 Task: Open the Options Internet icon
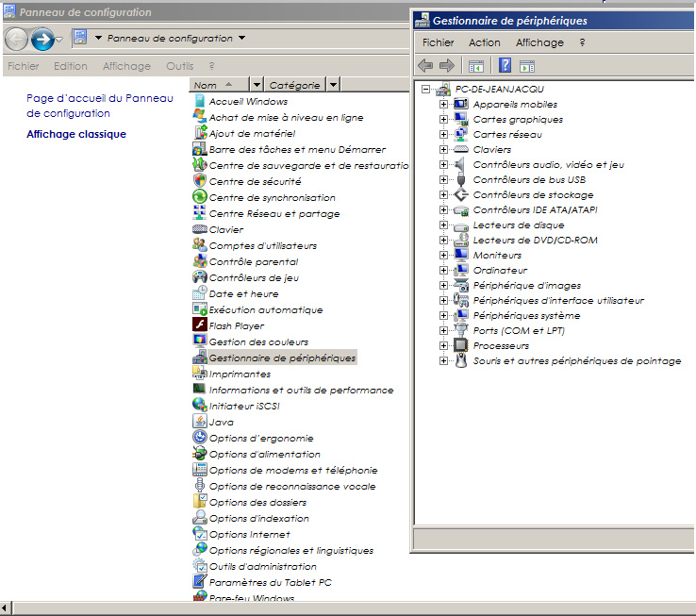(x=200, y=534)
